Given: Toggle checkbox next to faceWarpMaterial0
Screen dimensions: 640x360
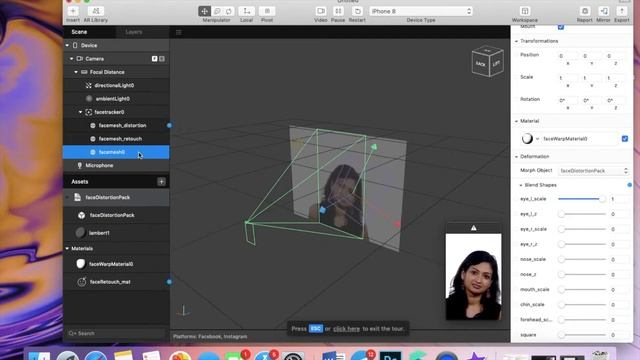Looking at the screenshot, I should tap(625, 139).
